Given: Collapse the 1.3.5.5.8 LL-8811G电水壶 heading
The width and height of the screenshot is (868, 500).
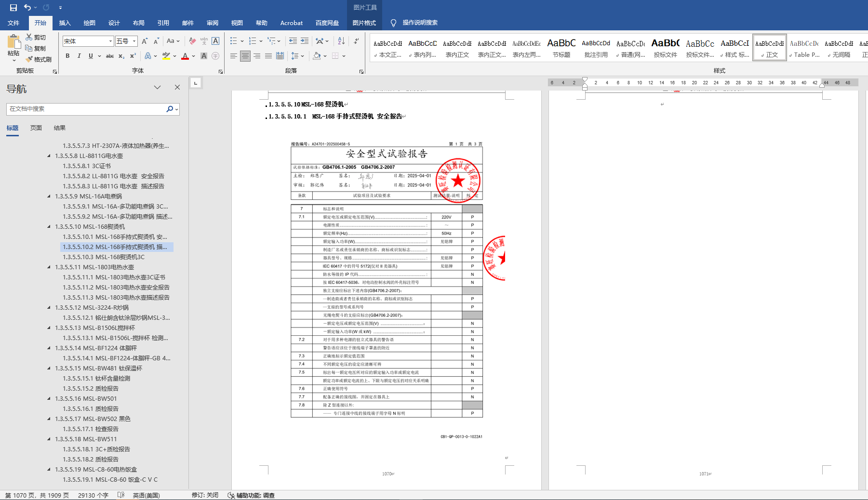Looking at the screenshot, I should [49, 156].
